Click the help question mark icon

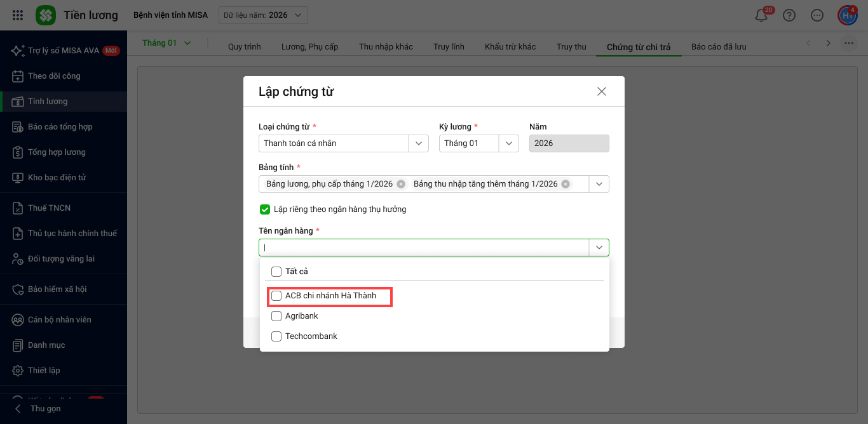pos(789,16)
